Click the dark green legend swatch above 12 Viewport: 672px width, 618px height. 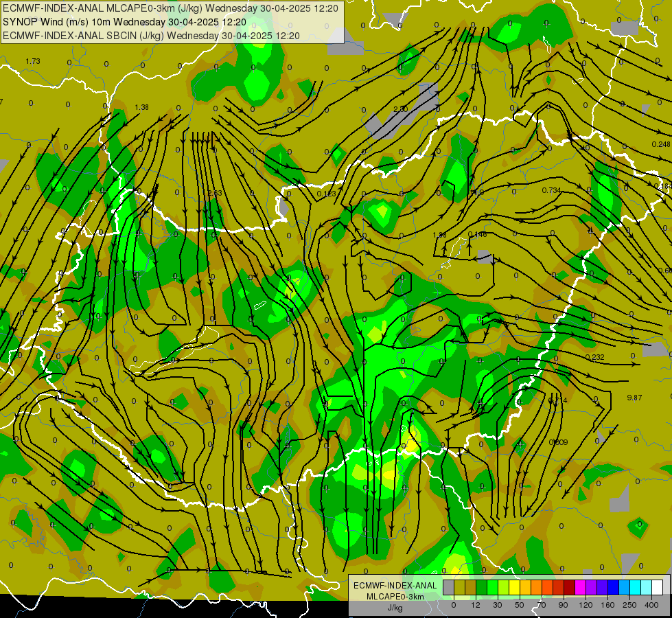[482, 587]
